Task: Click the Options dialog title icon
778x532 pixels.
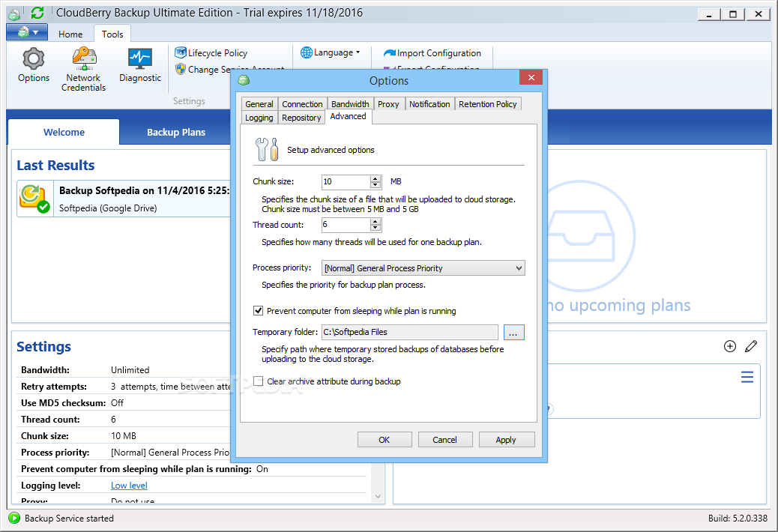Action: (x=243, y=80)
